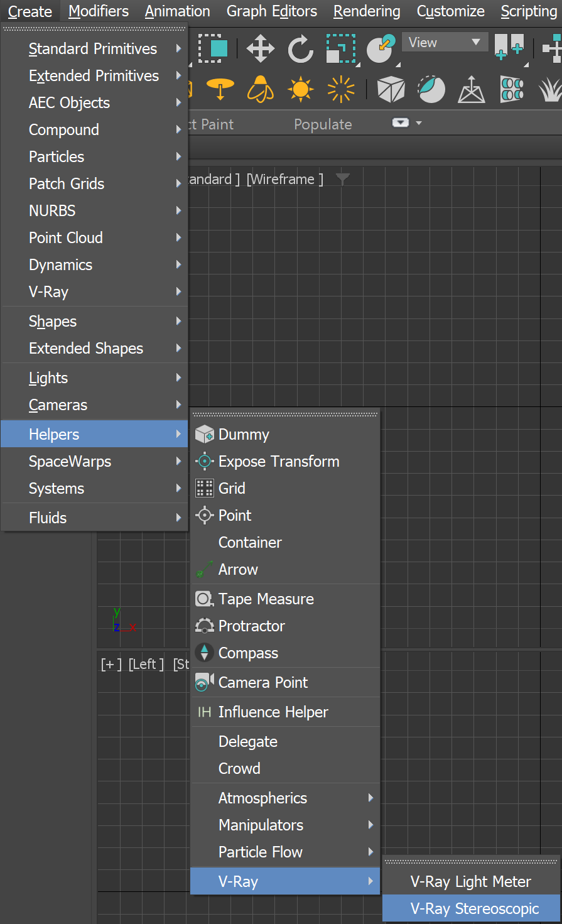Click the orange disc light with down arrow
562x924 pixels.
tap(220, 89)
